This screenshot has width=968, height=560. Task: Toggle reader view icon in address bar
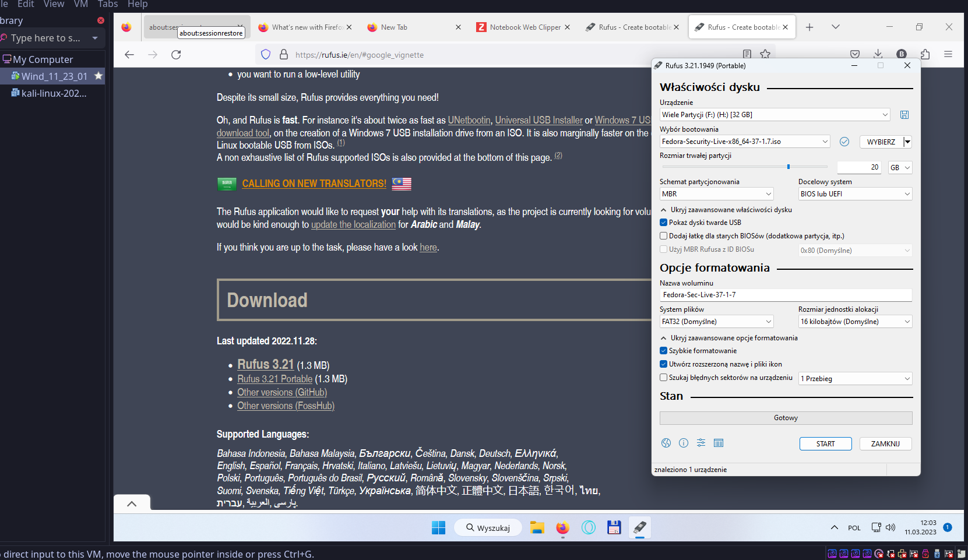[x=747, y=54]
